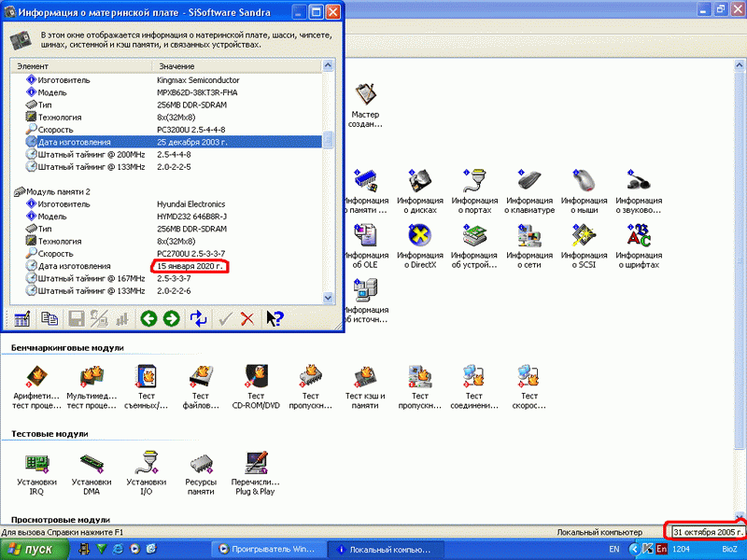Click the list scrollbar up arrow
Screen dimensions: 747x560
pyautogui.click(x=329, y=65)
